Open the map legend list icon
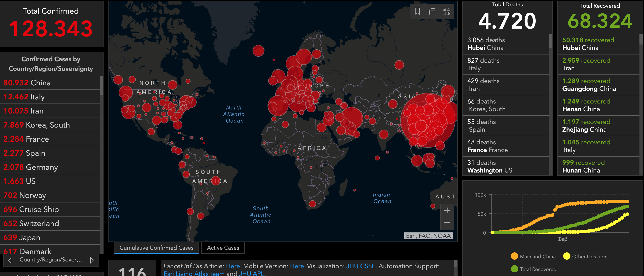Image resolution: width=644 pixels, height=276 pixels. (432, 11)
